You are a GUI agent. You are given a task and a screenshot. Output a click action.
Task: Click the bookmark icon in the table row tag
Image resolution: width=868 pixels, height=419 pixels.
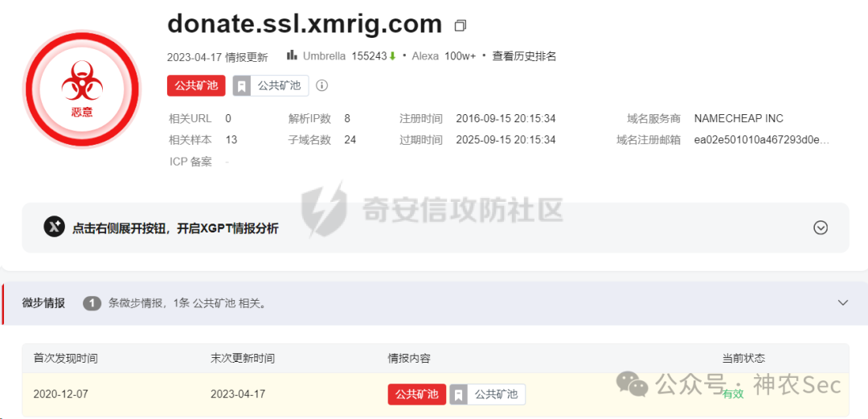(x=458, y=395)
